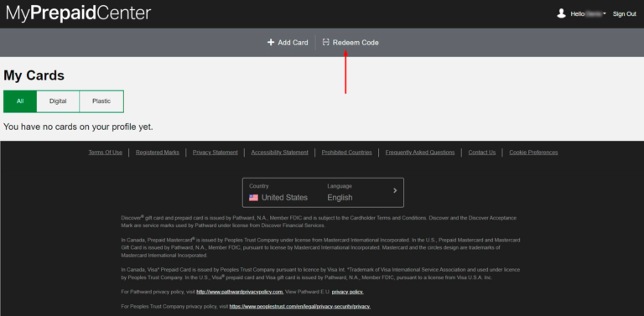Select the All cards tab
Screen dimensions: 644x316
(20, 101)
